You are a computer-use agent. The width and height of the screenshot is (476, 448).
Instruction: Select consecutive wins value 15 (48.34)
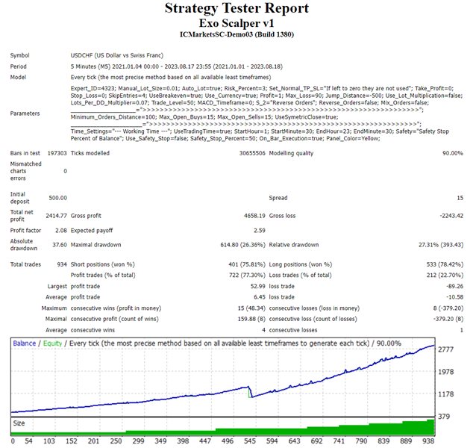coord(251,308)
